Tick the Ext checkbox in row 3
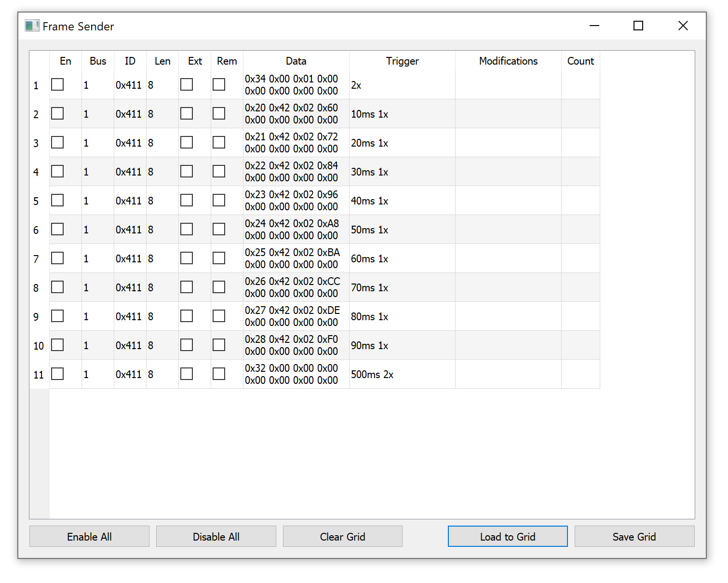This screenshot has width=728, height=583. (x=187, y=143)
